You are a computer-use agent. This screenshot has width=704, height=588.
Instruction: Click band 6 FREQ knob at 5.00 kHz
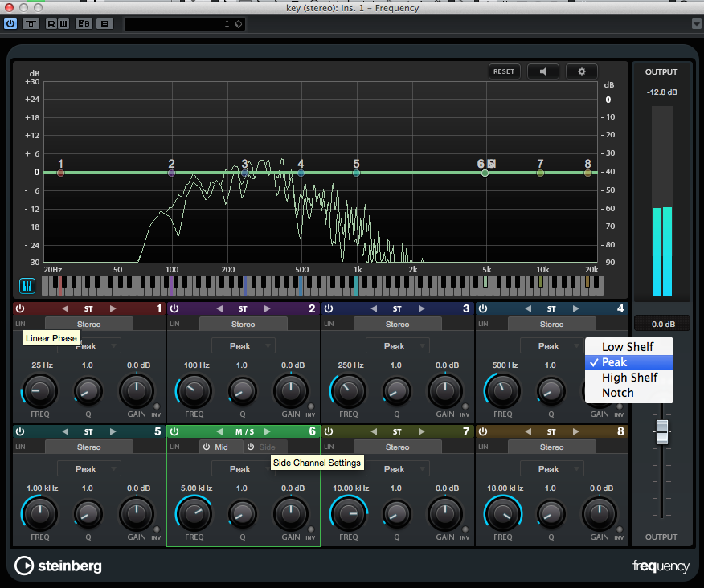(x=194, y=514)
